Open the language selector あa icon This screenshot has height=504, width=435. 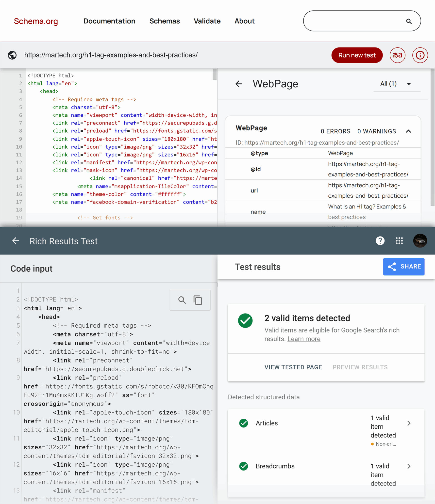(x=397, y=55)
